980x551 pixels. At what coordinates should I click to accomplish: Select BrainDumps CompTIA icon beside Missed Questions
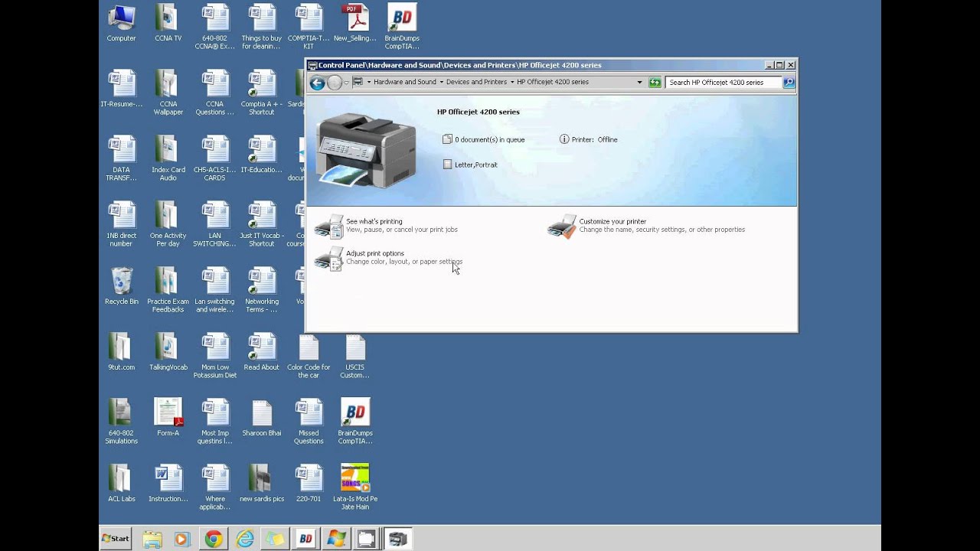point(354,420)
